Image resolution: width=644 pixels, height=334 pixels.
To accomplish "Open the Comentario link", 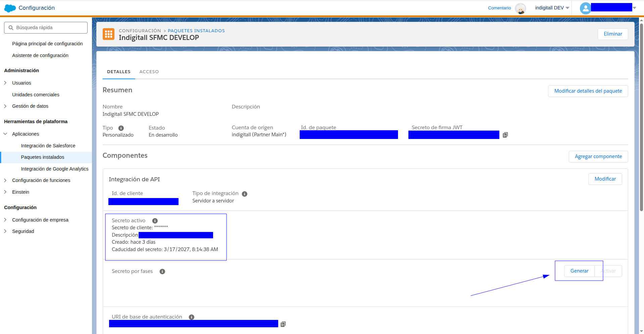I will 499,8.
